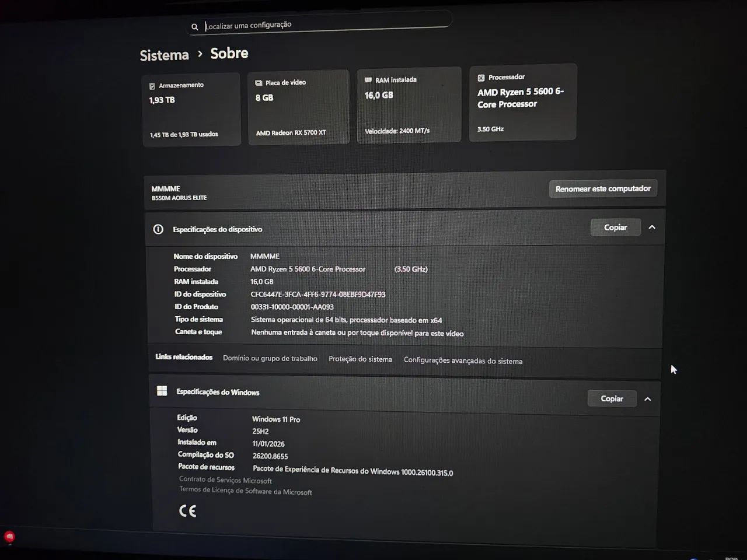Click the '26200.8655' OS build value

pyautogui.click(x=270, y=456)
